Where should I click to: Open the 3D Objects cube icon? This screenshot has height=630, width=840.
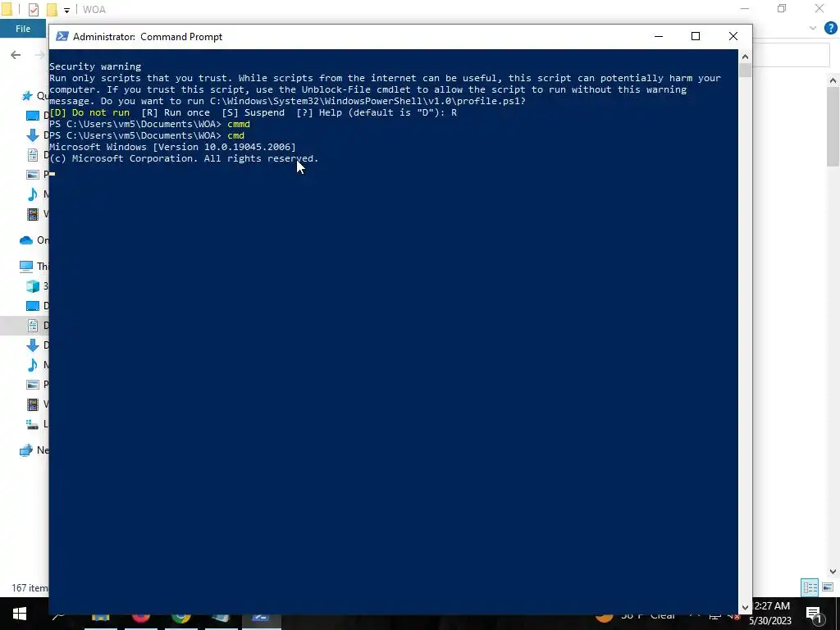pos(33,285)
